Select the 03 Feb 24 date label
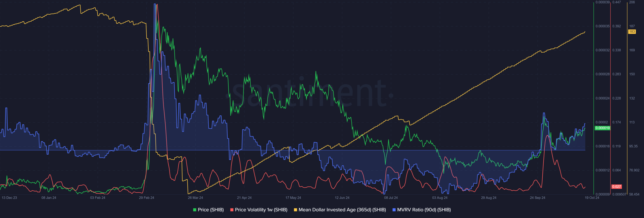 pos(98,198)
